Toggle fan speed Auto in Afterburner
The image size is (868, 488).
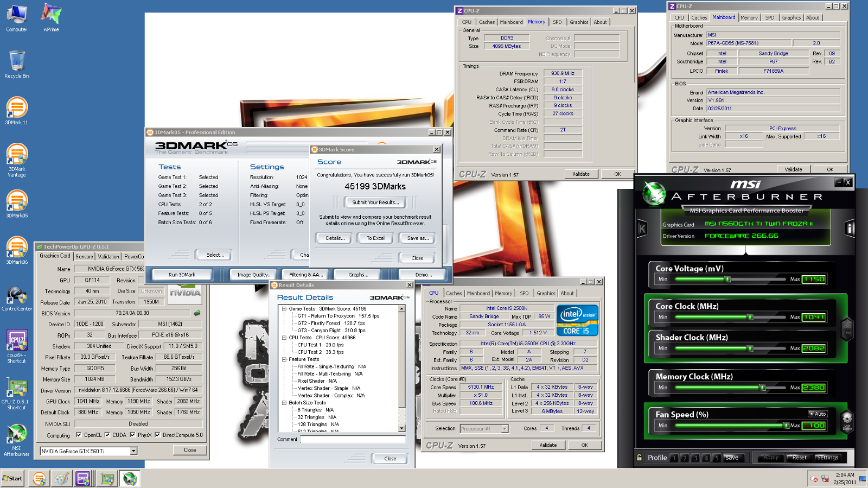[x=818, y=414]
